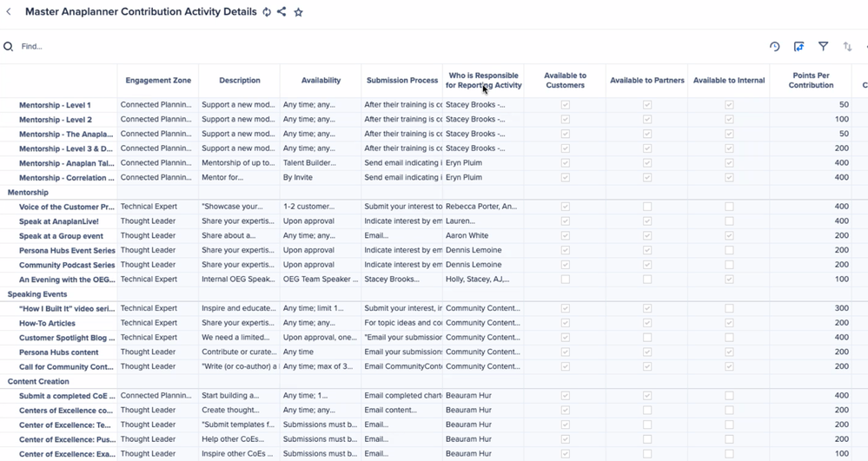Select the Available to Partners column header
The image size is (868, 461).
646,80
